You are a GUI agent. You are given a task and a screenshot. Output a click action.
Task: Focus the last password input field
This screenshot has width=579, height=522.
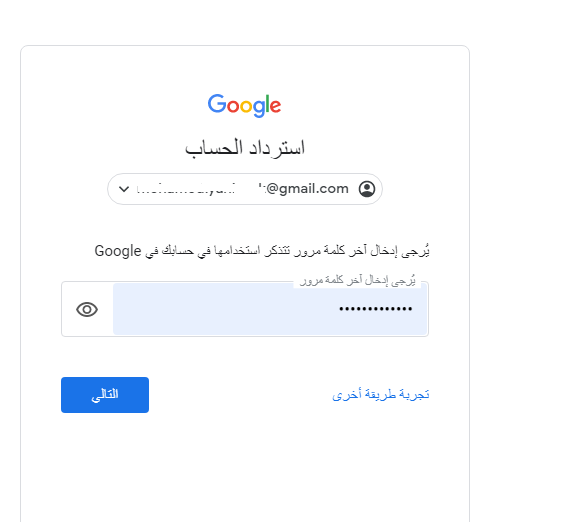(270, 309)
